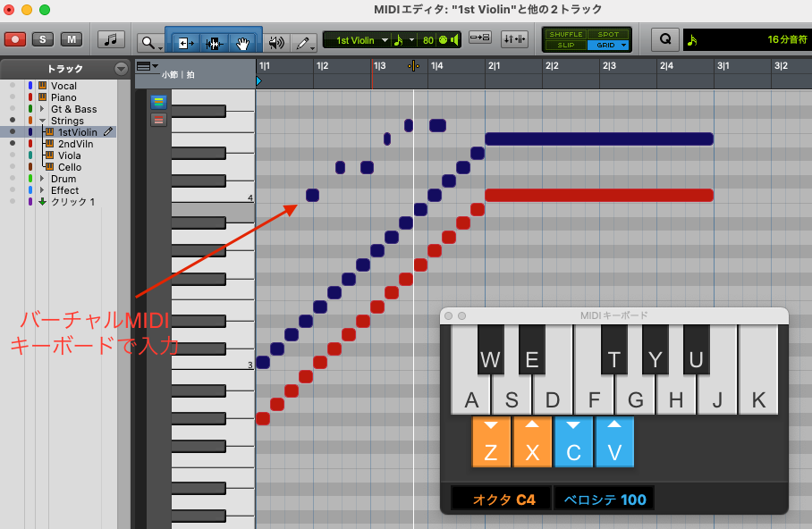Open the default note duration dropdown
812x529 pixels.
(x=411, y=40)
